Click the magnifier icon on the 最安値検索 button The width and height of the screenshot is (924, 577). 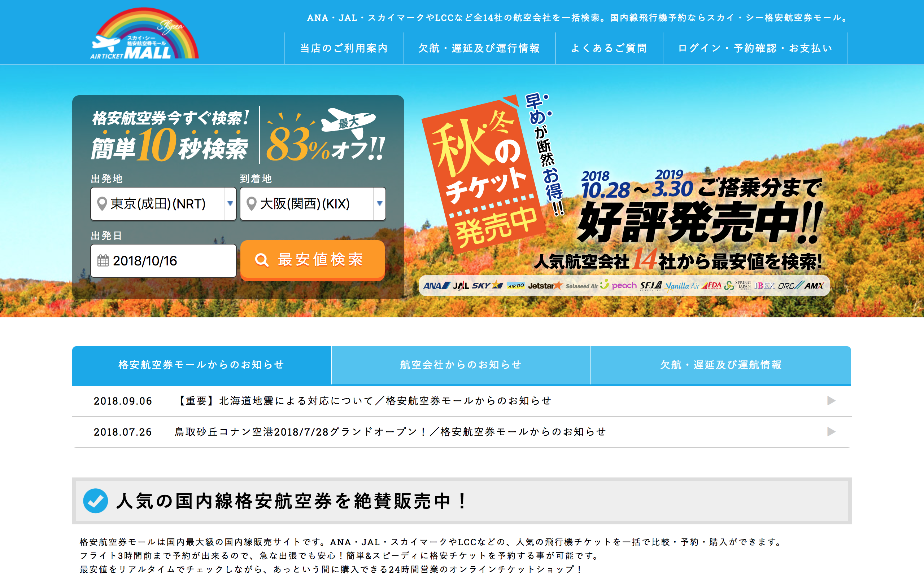(262, 260)
